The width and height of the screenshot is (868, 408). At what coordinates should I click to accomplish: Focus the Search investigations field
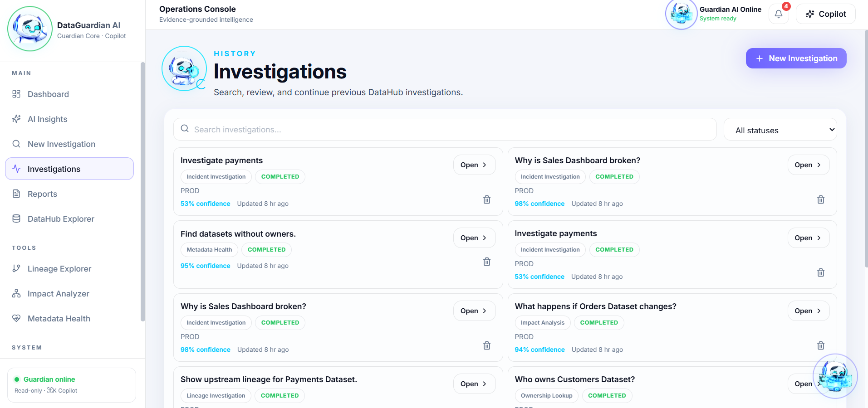(x=445, y=130)
